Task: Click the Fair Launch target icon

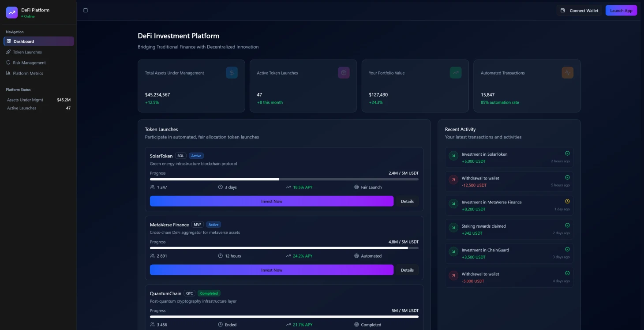Action: click(x=357, y=187)
